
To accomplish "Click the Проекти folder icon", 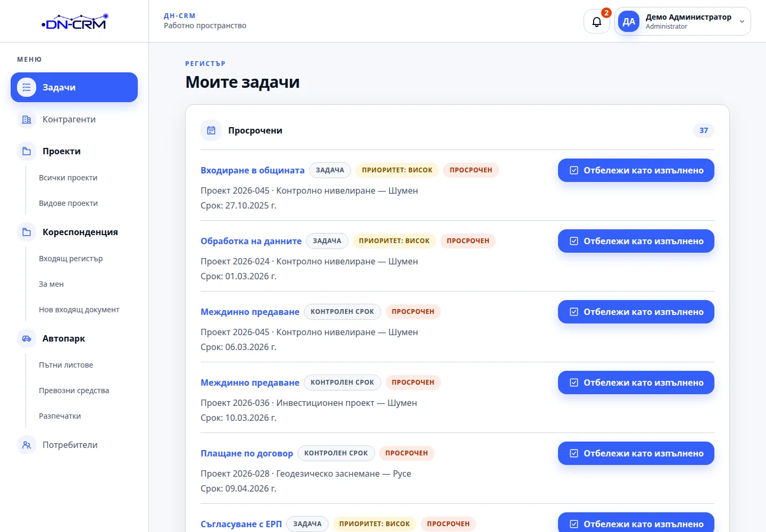I will click(x=27, y=151).
